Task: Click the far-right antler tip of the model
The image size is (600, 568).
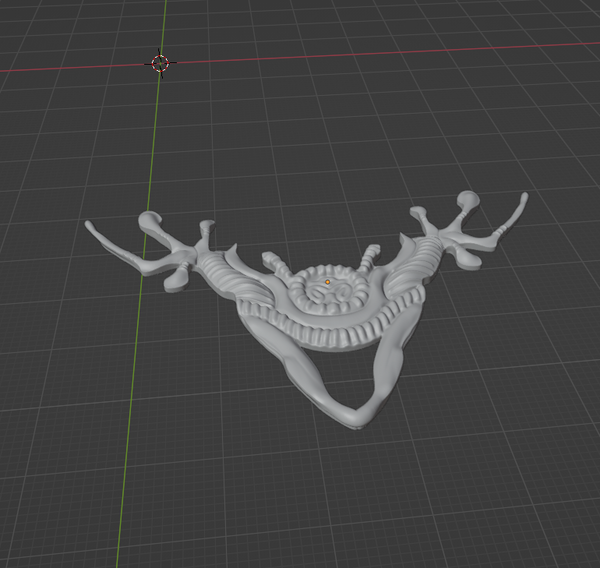Action: 523,197
